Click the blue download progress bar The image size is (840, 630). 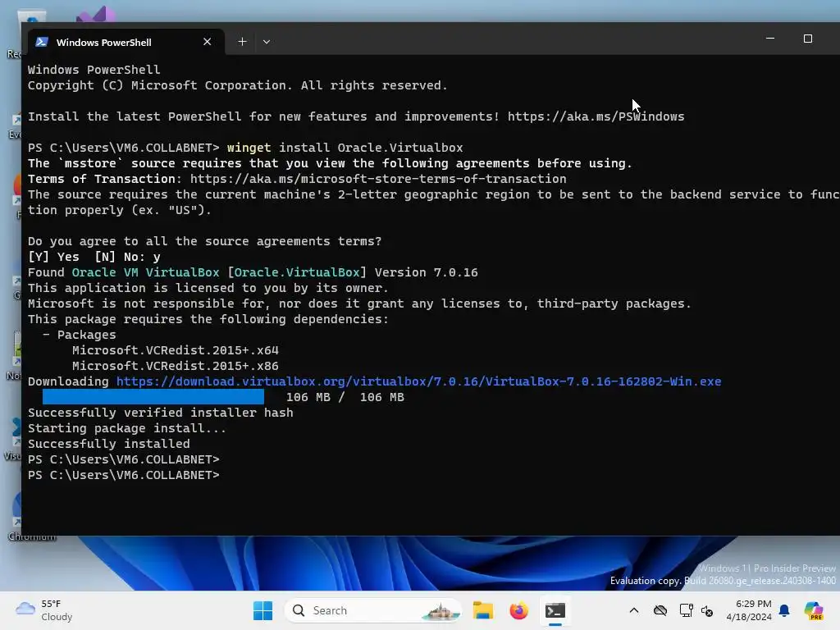pos(153,397)
